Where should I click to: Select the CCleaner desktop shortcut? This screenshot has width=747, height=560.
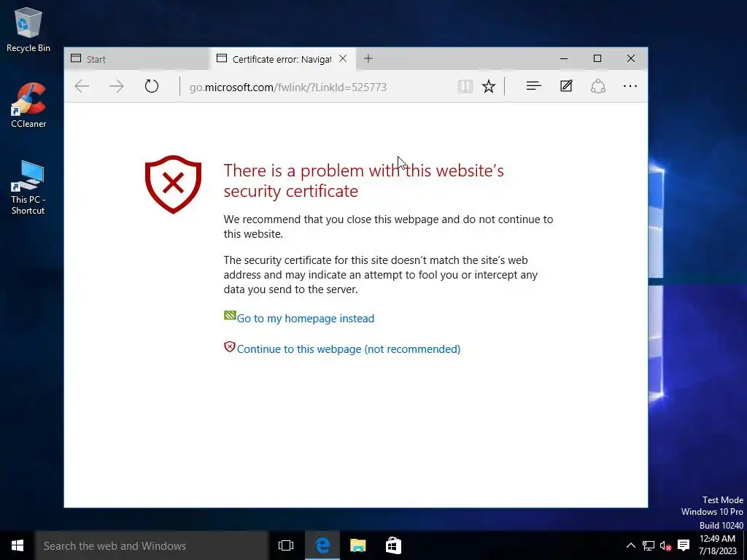[28, 105]
